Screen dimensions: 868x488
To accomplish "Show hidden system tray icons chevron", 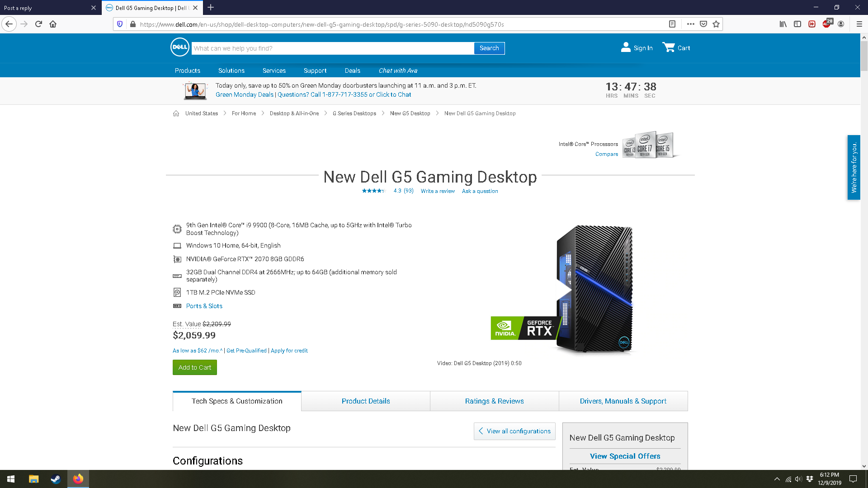I will pos(777,479).
